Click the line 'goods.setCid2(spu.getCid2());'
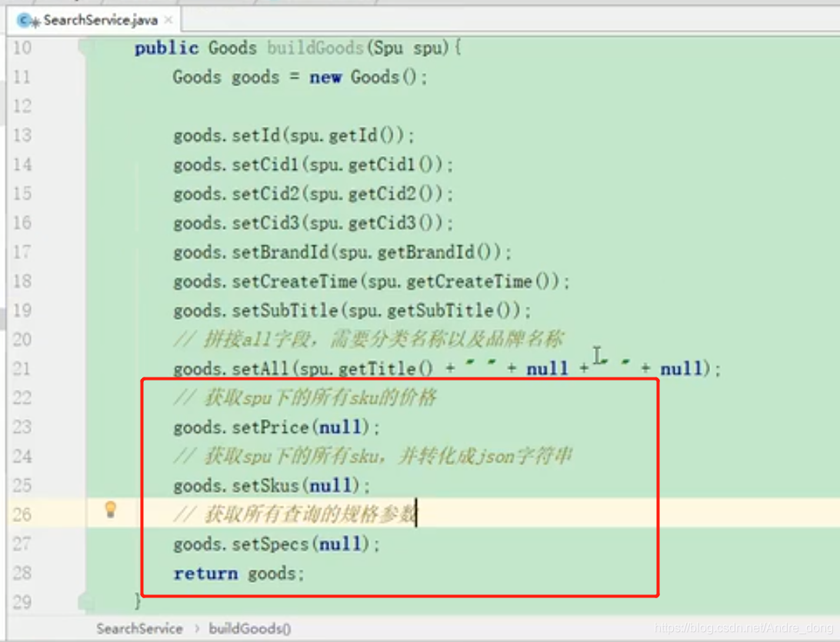 (313, 193)
